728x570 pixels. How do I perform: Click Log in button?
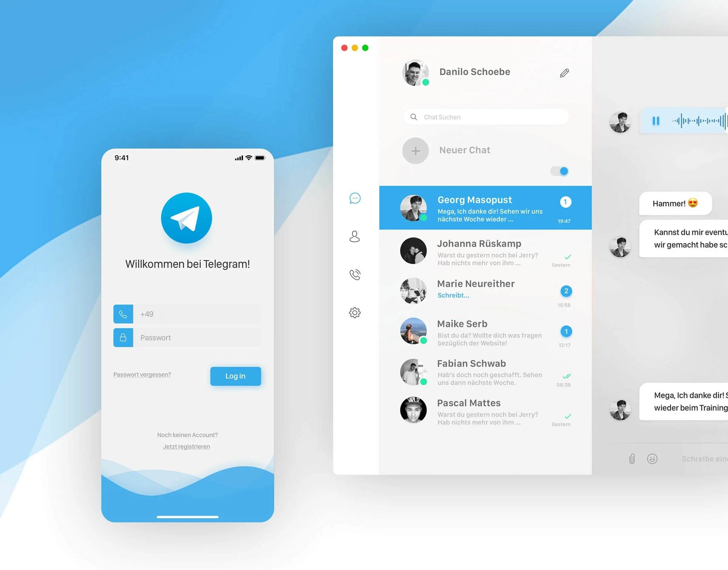point(235,375)
